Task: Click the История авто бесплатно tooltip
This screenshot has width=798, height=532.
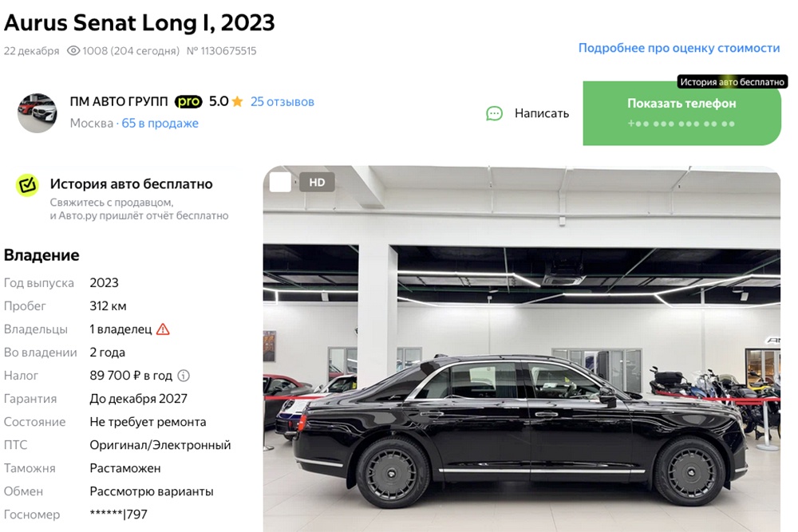Action: click(733, 82)
